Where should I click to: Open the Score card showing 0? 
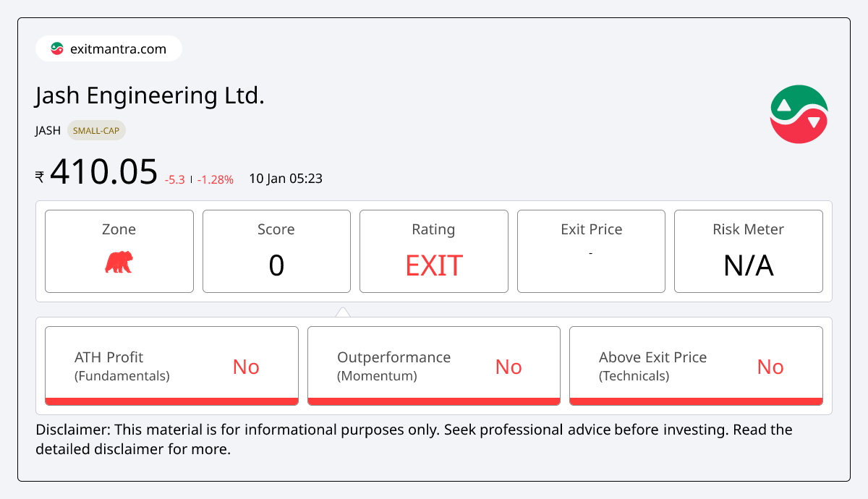tap(276, 251)
